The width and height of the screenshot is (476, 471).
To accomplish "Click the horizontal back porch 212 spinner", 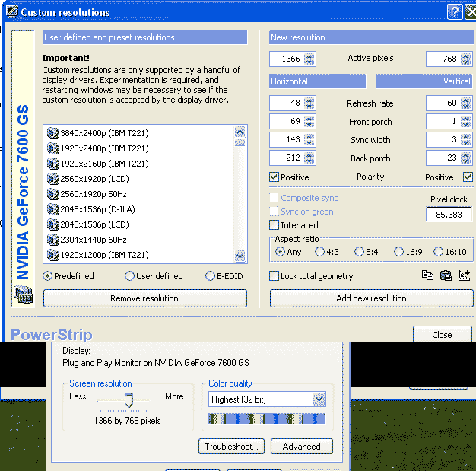I will click(x=309, y=158).
